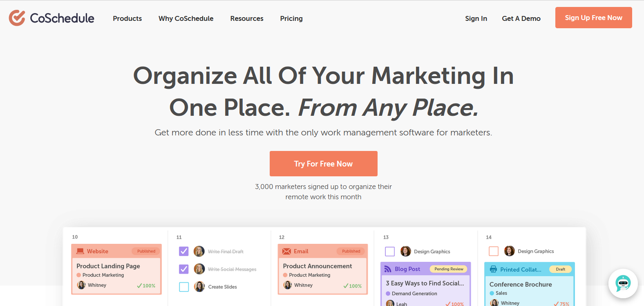Image resolution: width=644 pixels, height=306 pixels.
Task: Select calendar day 13
Action: (x=386, y=237)
